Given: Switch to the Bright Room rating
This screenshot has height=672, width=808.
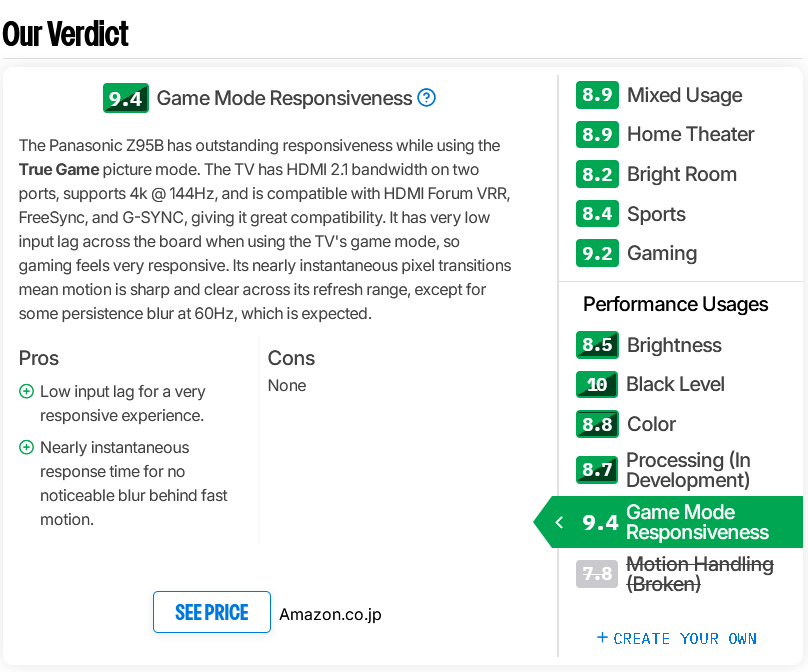Looking at the screenshot, I should pyautogui.click(x=681, y=174).
